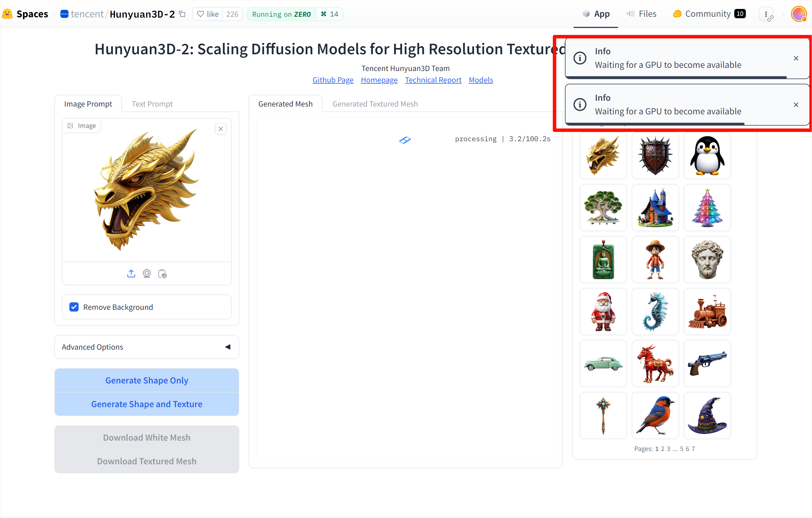Click the upload image icon
This screenshot has height=518, width=812.
coord(131,273)
